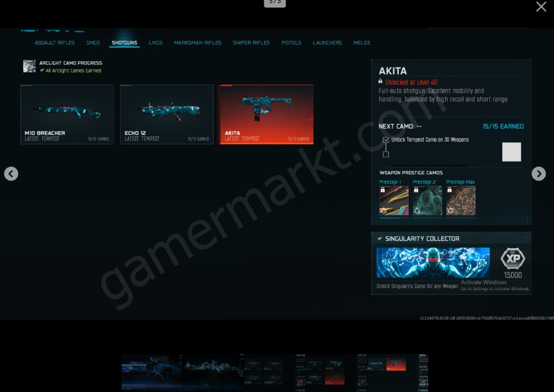Select the Prestige 2 snake camo icon
Image resolution: width=554 pixels, height=392 pixels.
pyautogui.click(x=427, y=201)
